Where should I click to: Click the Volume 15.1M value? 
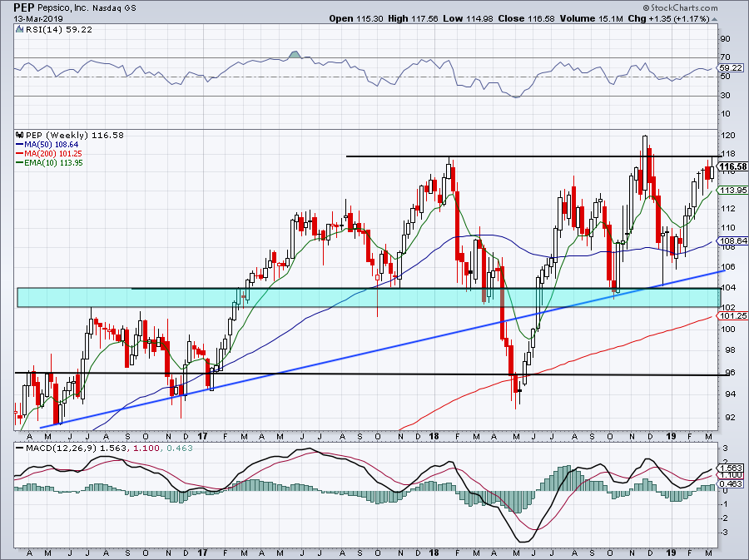tap(591, 18)
